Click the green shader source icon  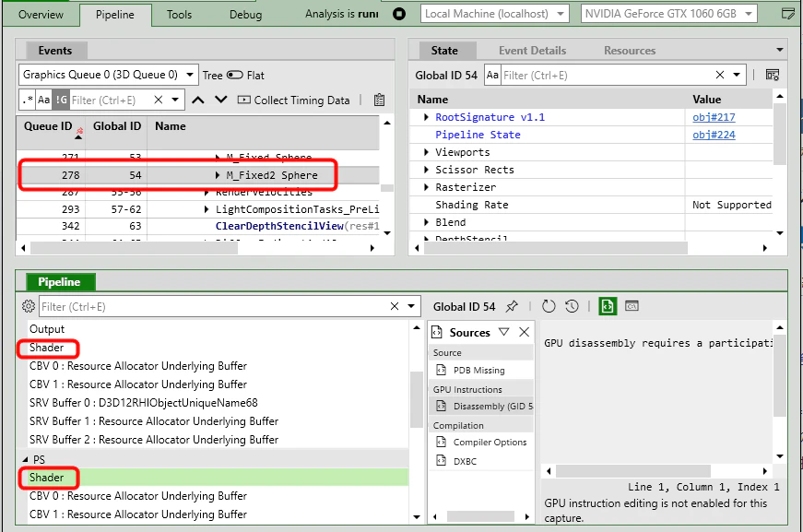pos(608,306)
